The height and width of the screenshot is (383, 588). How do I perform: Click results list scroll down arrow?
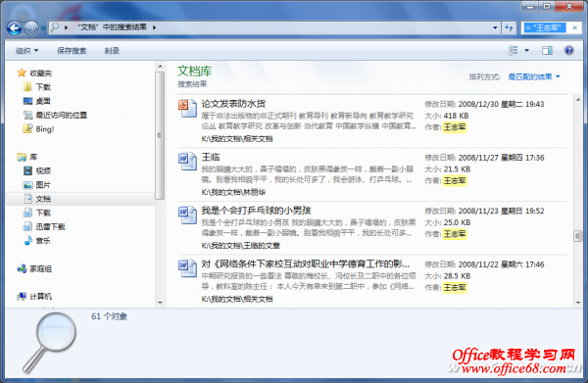[577, 302]
